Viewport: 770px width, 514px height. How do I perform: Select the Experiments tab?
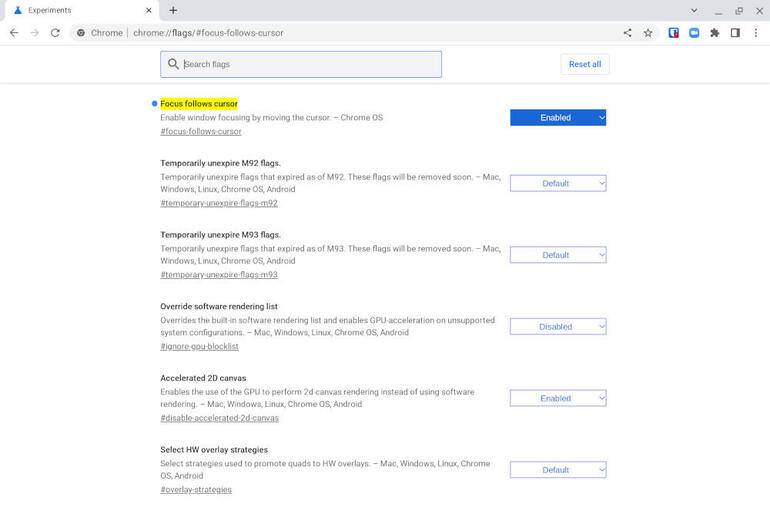tap(81, 10)
